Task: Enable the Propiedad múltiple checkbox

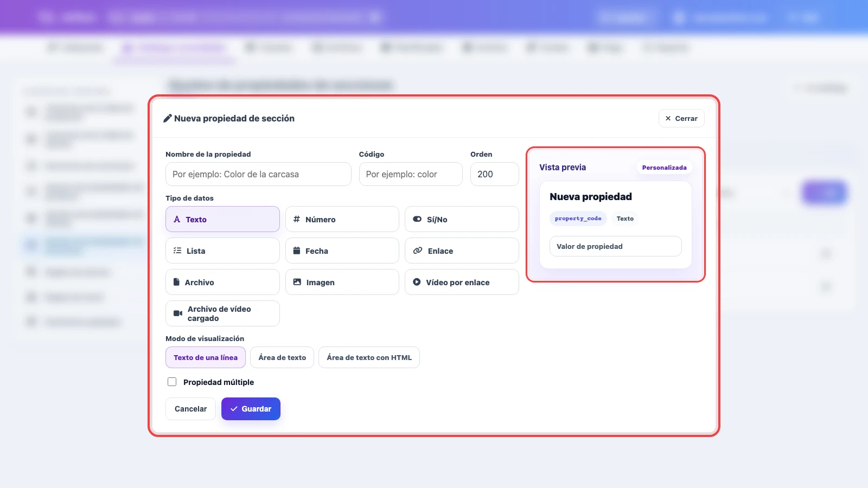Action: click(172, 382)
